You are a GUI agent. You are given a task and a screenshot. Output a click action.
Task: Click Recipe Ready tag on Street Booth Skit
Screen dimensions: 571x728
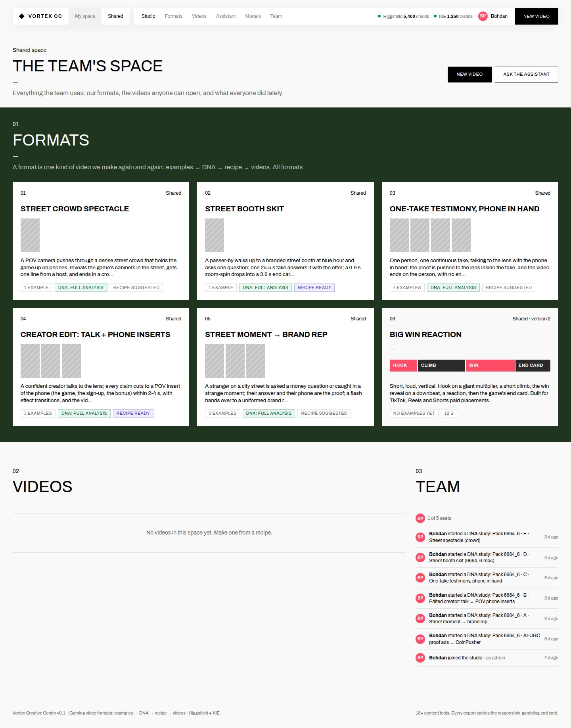[x=314, y=288]
